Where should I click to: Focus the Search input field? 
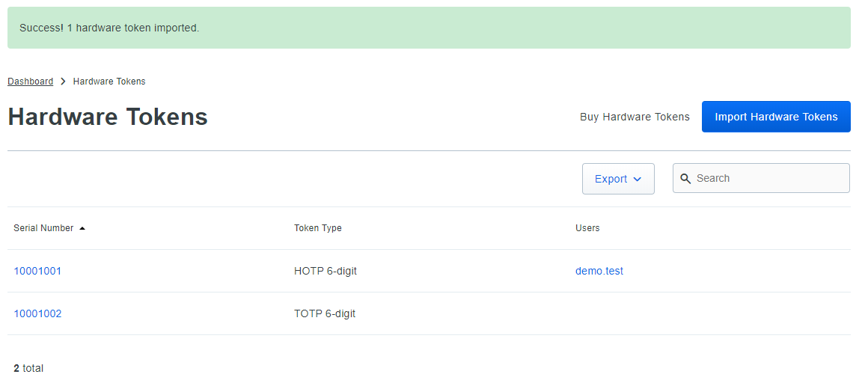[769, 178]
